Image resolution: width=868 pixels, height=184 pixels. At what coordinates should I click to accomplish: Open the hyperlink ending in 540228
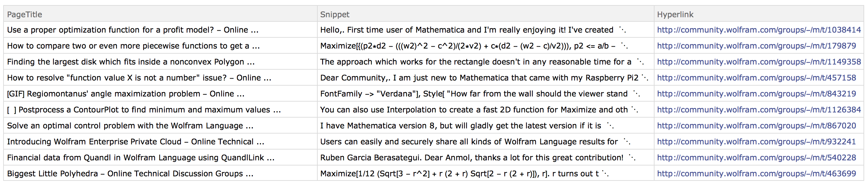click(x=756, y=158)
